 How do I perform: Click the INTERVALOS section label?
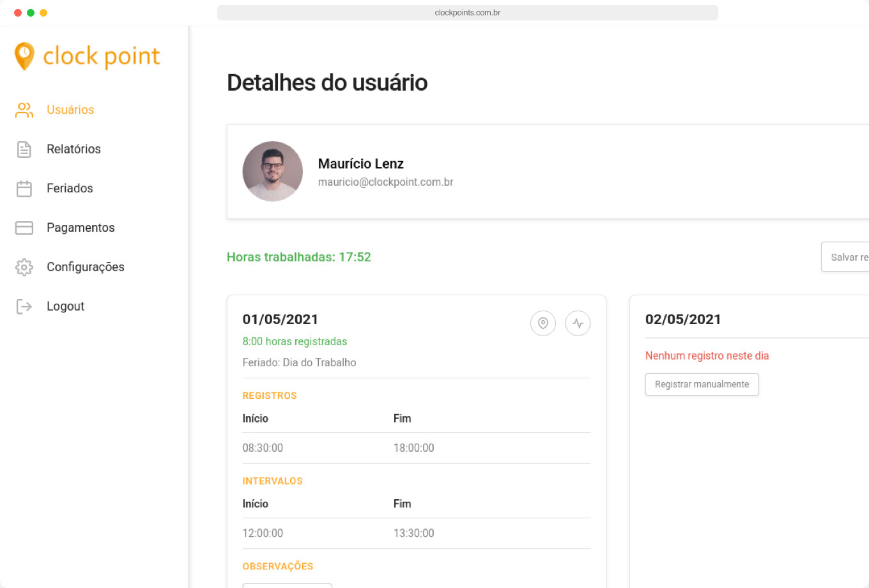[x=273, y=481]
